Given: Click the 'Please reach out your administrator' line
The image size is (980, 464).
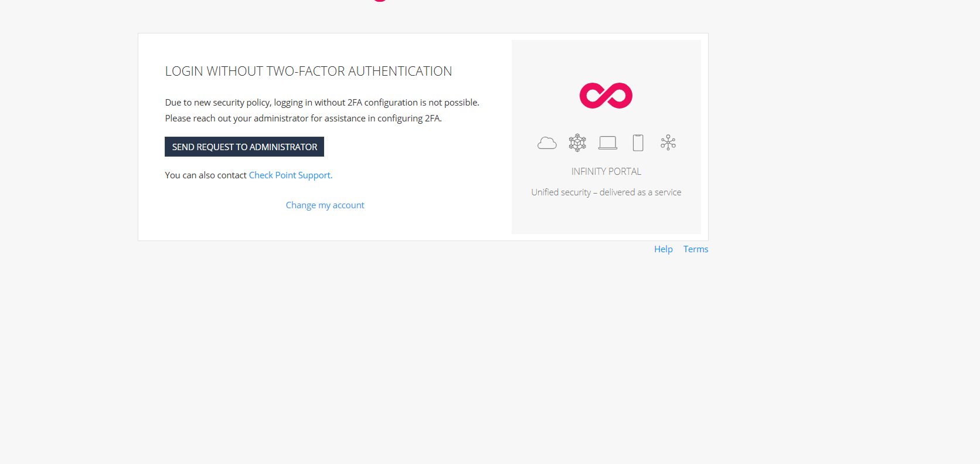Looking at the screenshot, I should click(303, 118).
